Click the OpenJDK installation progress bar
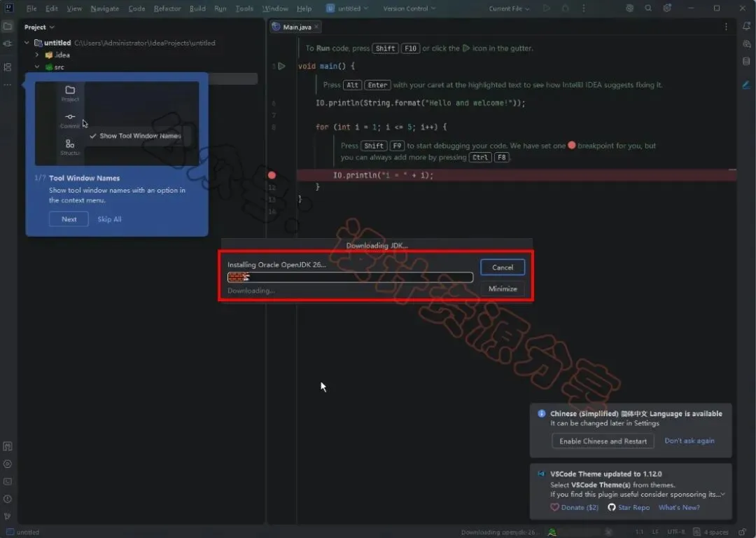 (x=350, y=277)
